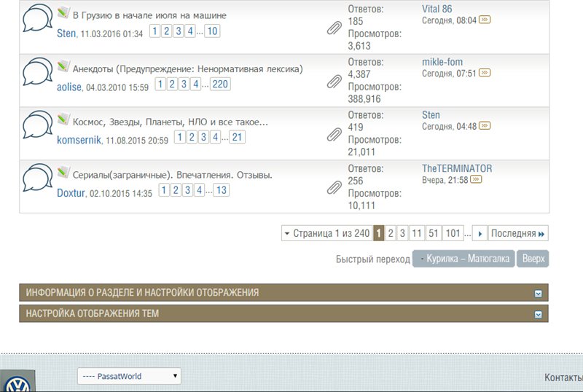Image resolution: width=583 pixels, height=392 pixels.
Task: Open thread 'В Грузию в начале июля на машине'
Action: tap(149, 15)
